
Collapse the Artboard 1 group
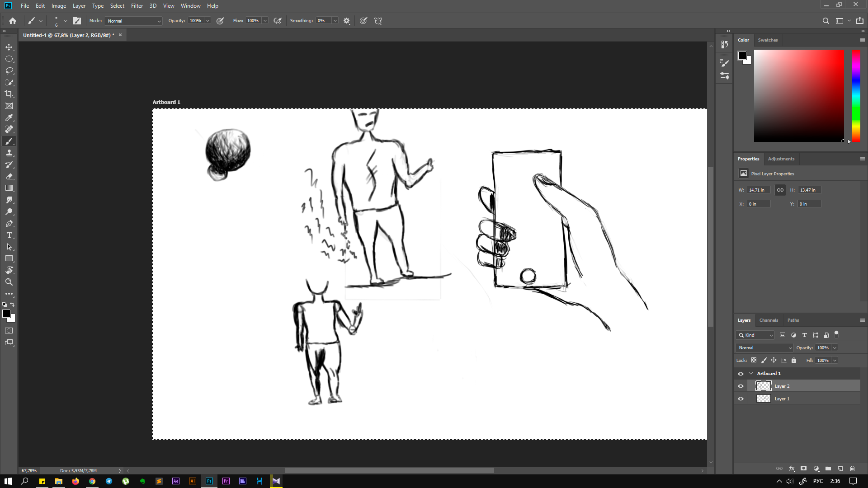point(751,374)
